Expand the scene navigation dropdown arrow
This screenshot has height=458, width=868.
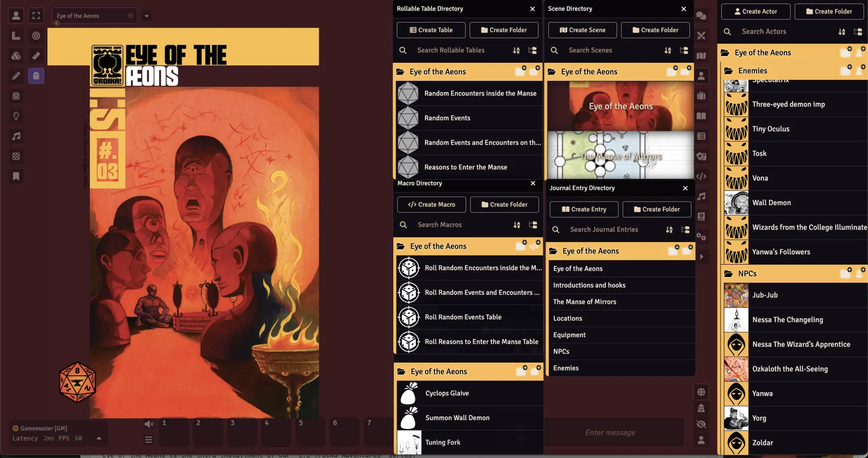(146, 16)
